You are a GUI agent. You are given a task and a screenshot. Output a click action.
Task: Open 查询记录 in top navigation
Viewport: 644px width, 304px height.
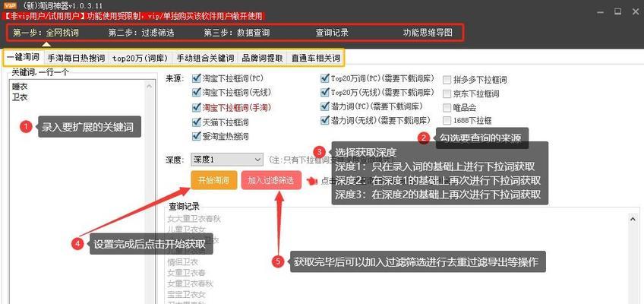332,33
